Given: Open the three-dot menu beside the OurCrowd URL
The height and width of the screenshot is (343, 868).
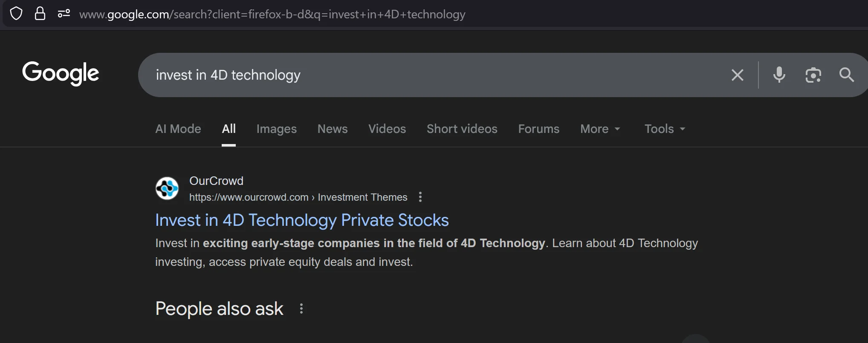Looking at the screenshot, I should click(x=420, y=197).
